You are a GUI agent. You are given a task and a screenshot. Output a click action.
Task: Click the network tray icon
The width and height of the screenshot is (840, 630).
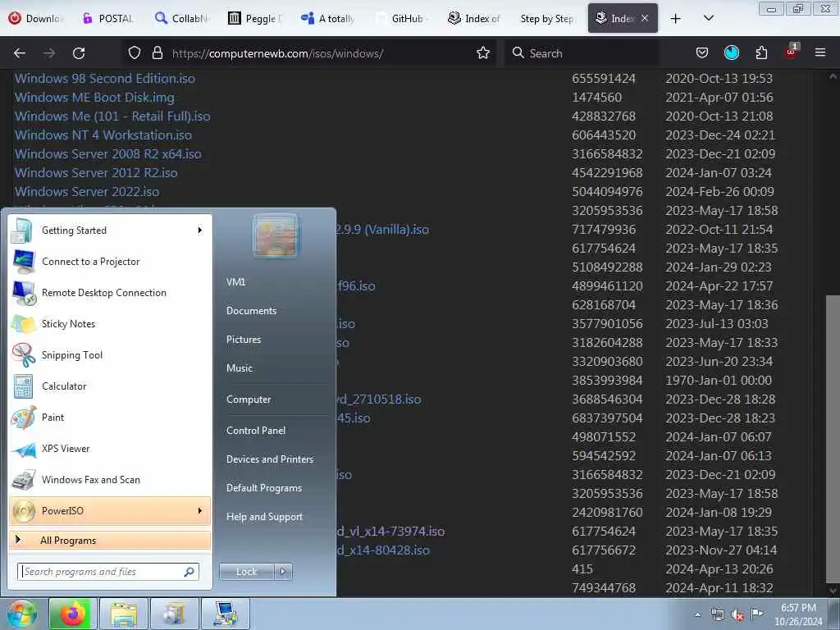click(x=717, y=615)
